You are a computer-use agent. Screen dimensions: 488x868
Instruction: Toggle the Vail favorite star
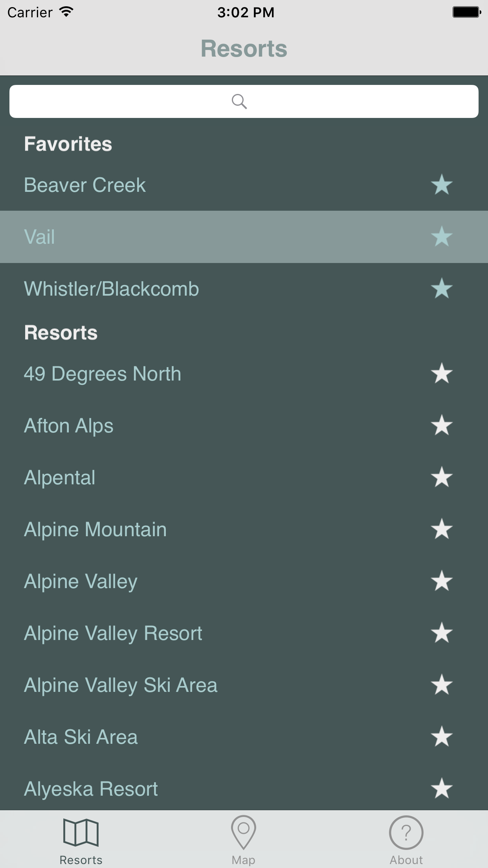tap(442, 237)
